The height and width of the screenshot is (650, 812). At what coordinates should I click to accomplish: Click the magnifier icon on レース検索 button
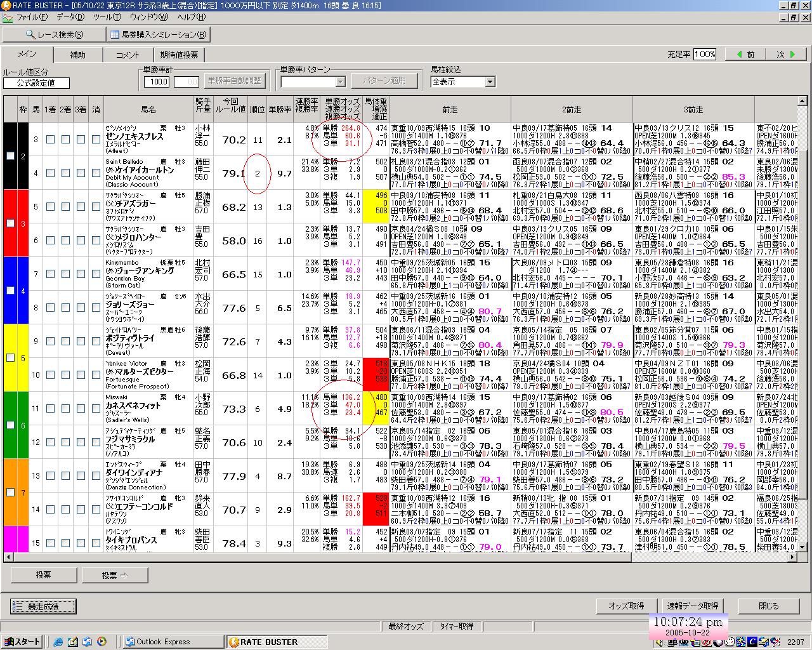coord(30,35)
